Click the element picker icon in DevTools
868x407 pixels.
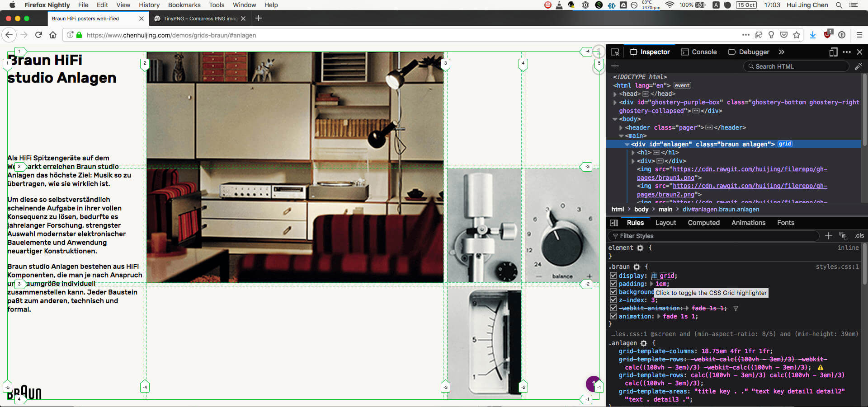tap(615, 52)
